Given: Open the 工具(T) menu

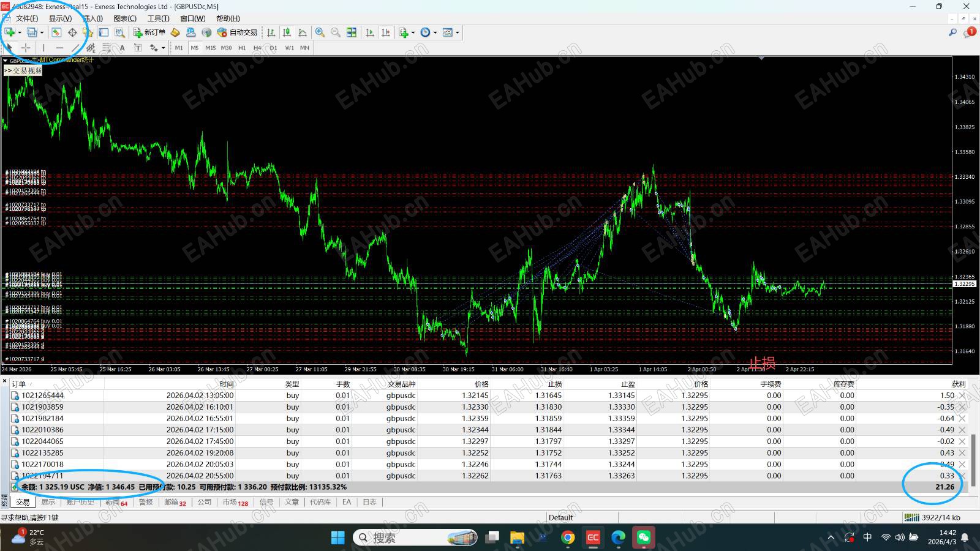Looking at the screenshot, I should tap(158, 18).
